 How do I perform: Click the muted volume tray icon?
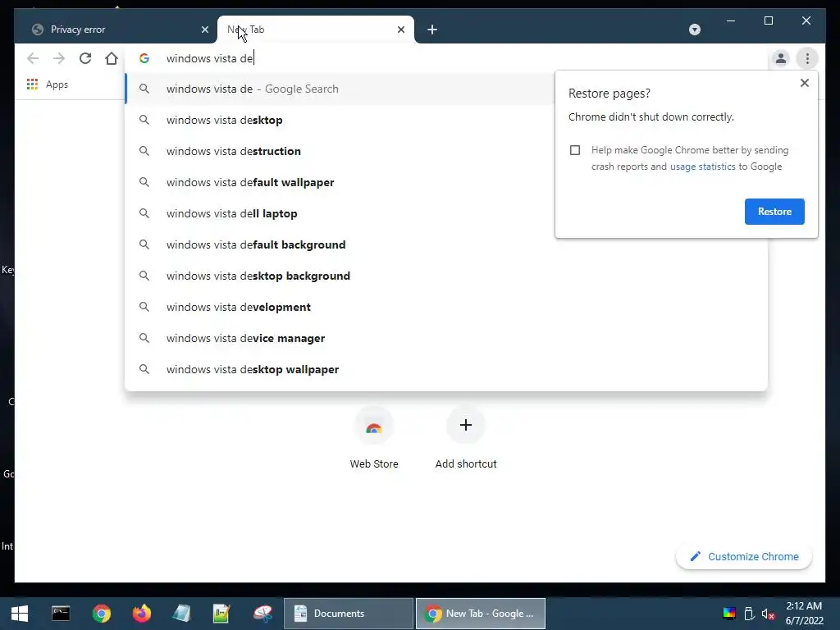tap(768, 614)
